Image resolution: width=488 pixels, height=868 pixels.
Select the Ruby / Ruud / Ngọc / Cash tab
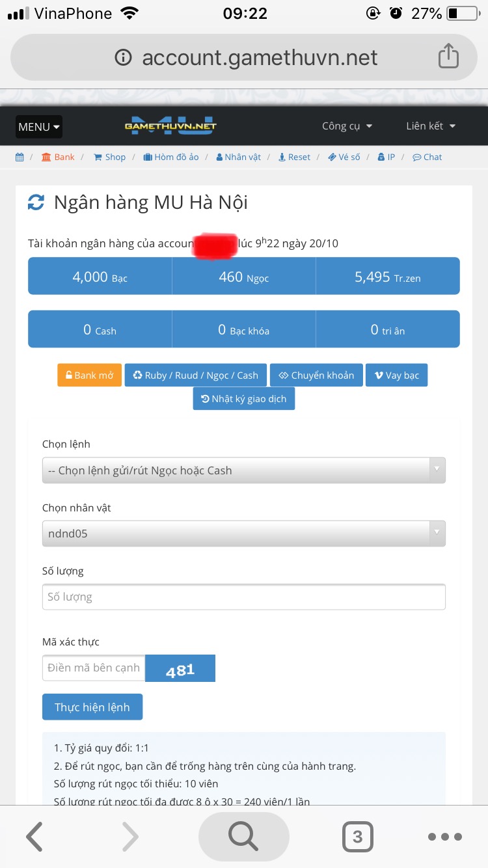coord(195,375)
